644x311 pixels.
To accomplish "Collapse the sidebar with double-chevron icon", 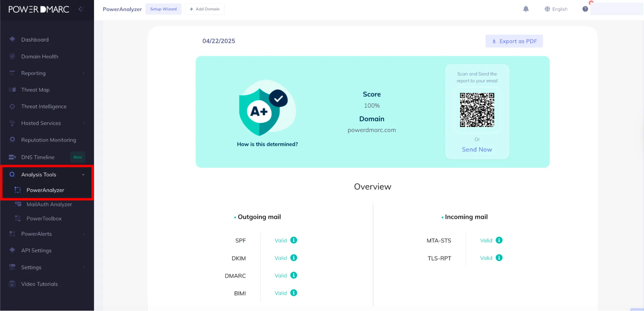I will click(81, 9).
